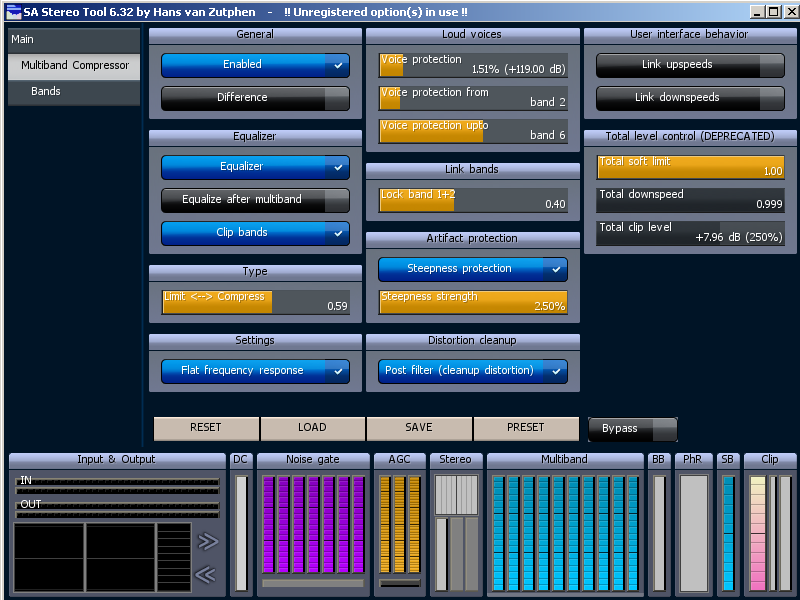Maximize the Stereo Tool window
800x600 pixels.
774,12
